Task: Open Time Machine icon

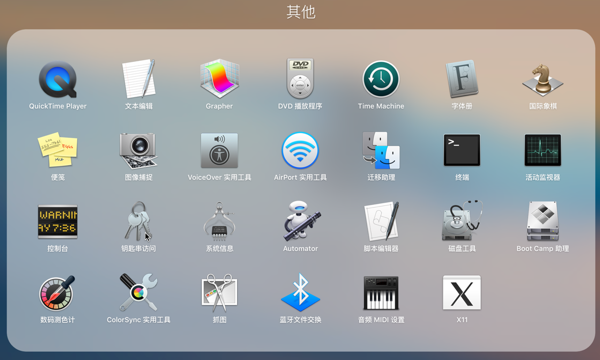Action: (x=381, y=79)
